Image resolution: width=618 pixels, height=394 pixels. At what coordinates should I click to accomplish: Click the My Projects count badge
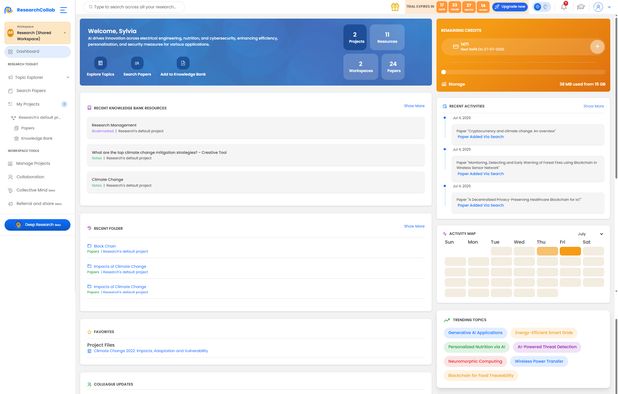pyautogui.click(x=64, y=104)
